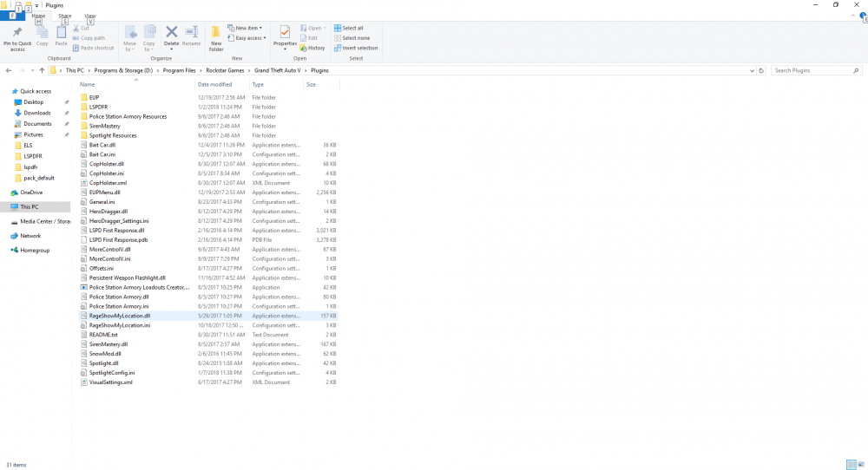Click the Refresh button by address bar

pos(761,71)
